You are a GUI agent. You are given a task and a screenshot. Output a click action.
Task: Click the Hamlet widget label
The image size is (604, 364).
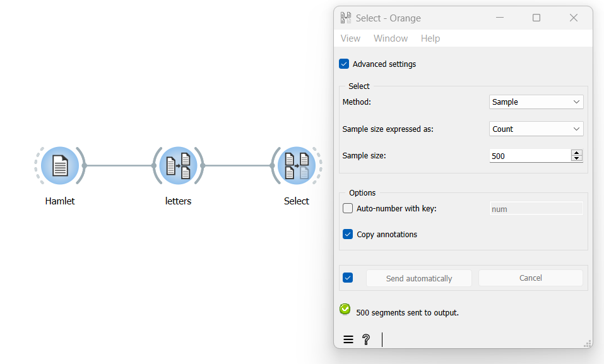[x=60, y=201]
